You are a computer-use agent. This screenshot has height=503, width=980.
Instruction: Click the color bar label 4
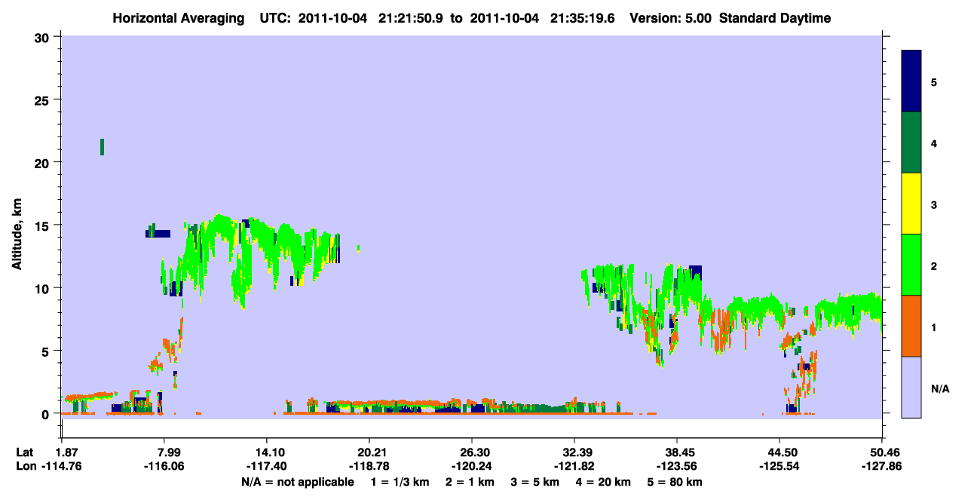933,143
